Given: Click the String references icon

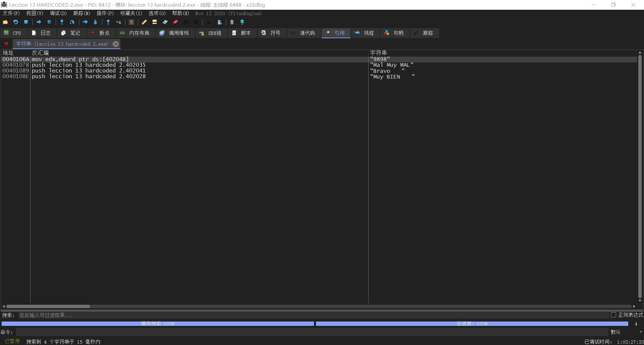Looking at the screenshot, I should pos(209,22).
